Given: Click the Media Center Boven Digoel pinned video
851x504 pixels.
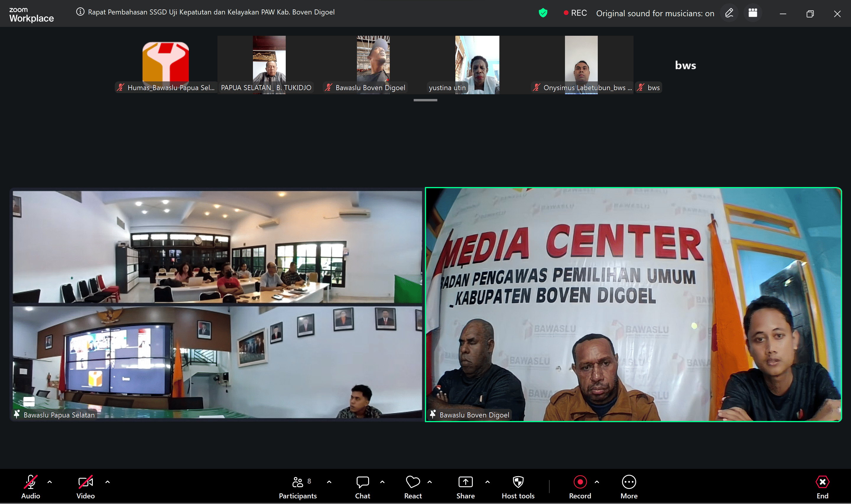Looking at the screenshot, I should click(633, 305).
